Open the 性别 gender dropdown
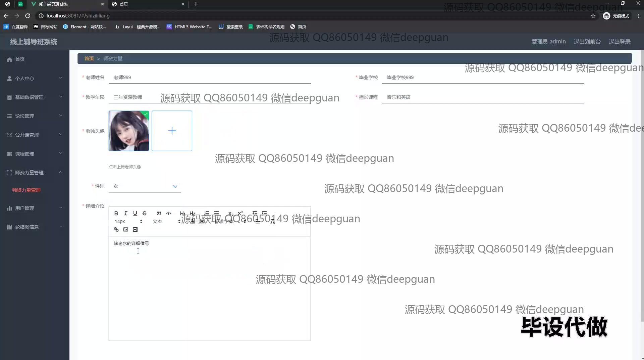644x360 pixels. [x=145, y=186]
